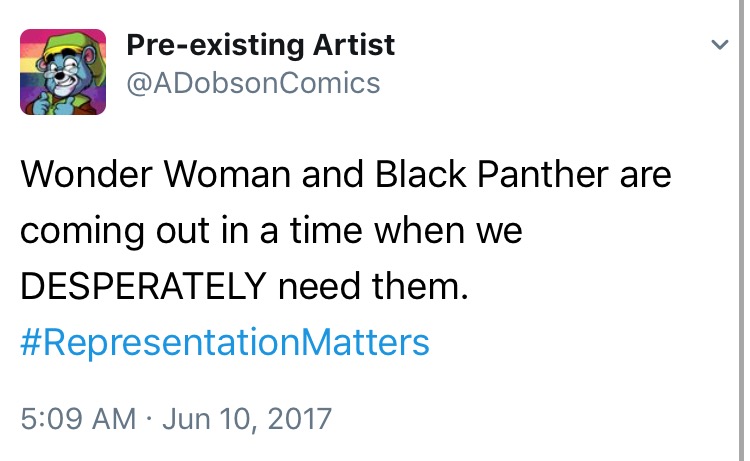Click the cartoon bear profile avatar
This screenshot has height=461, width=750.
[63, 72]
